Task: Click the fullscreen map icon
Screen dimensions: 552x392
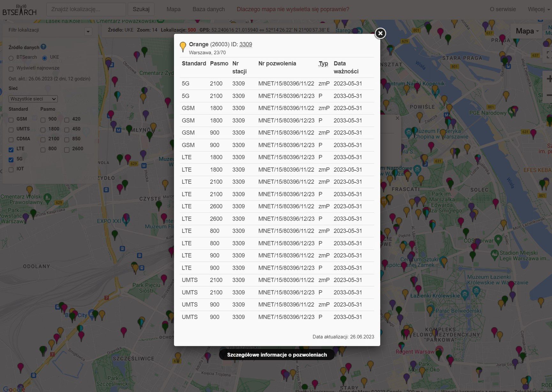Action: pos(548,55)
